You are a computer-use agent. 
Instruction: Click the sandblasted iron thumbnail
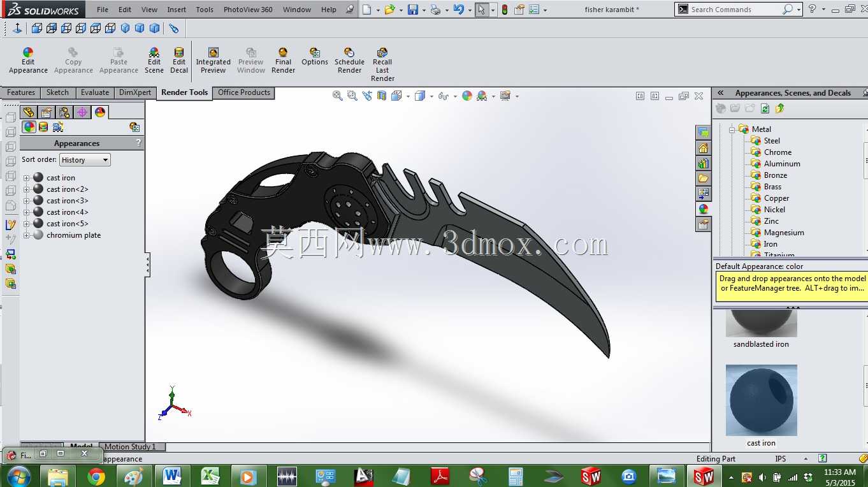coord(761,323)
